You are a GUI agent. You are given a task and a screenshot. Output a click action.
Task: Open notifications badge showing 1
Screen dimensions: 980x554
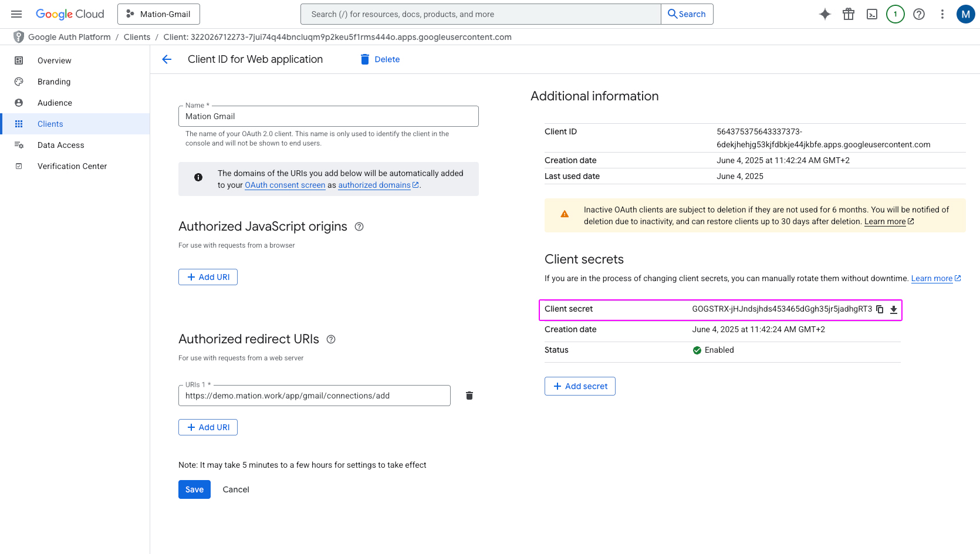point(895,14)
